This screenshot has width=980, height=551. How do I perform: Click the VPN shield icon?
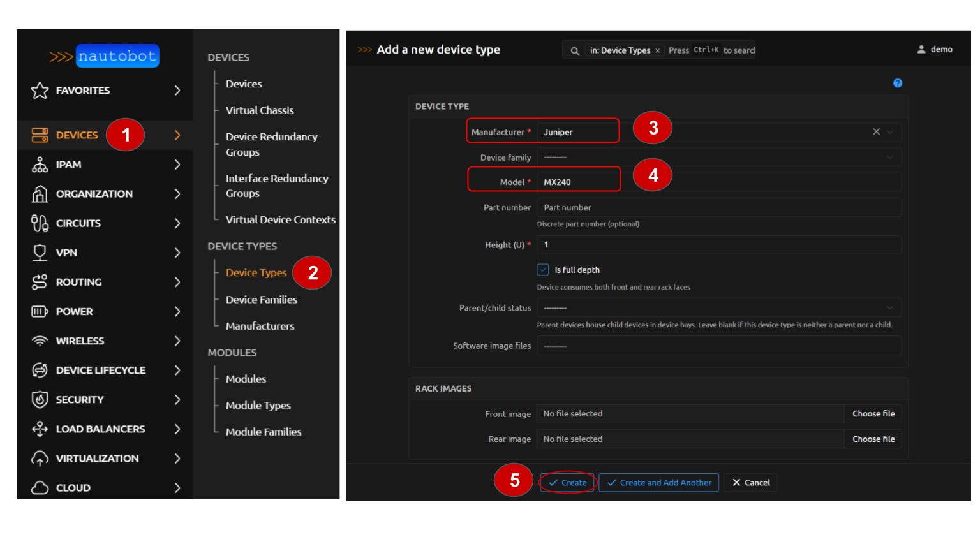40,253
